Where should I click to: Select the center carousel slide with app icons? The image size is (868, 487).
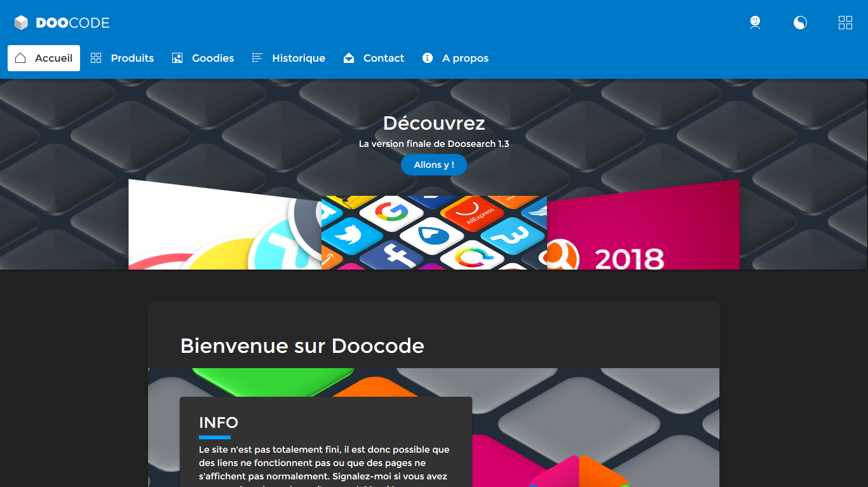tap(434, 233)
